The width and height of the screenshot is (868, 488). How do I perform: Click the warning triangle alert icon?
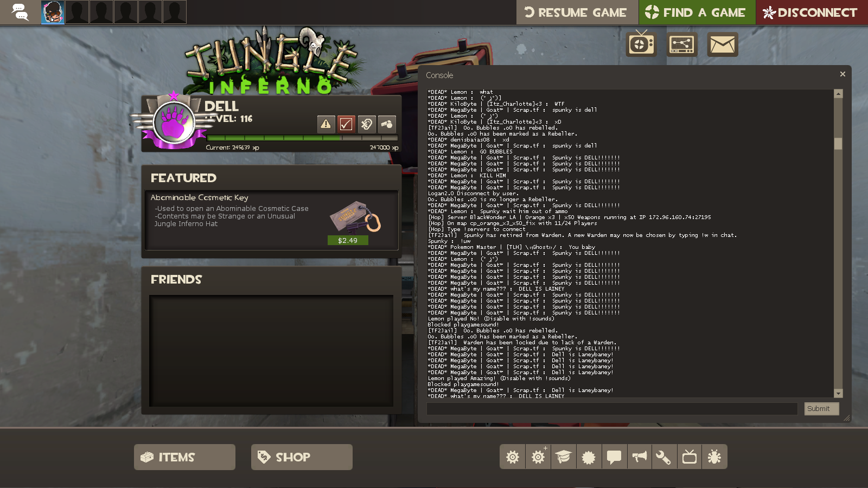click(326, 124)
